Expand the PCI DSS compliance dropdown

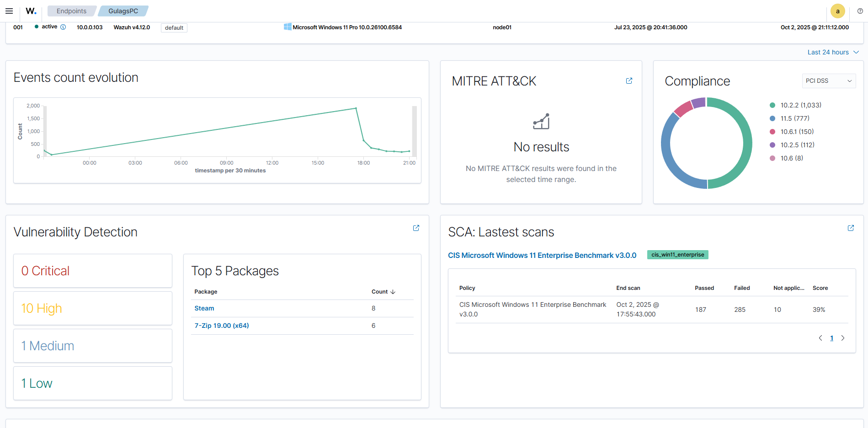828,81
